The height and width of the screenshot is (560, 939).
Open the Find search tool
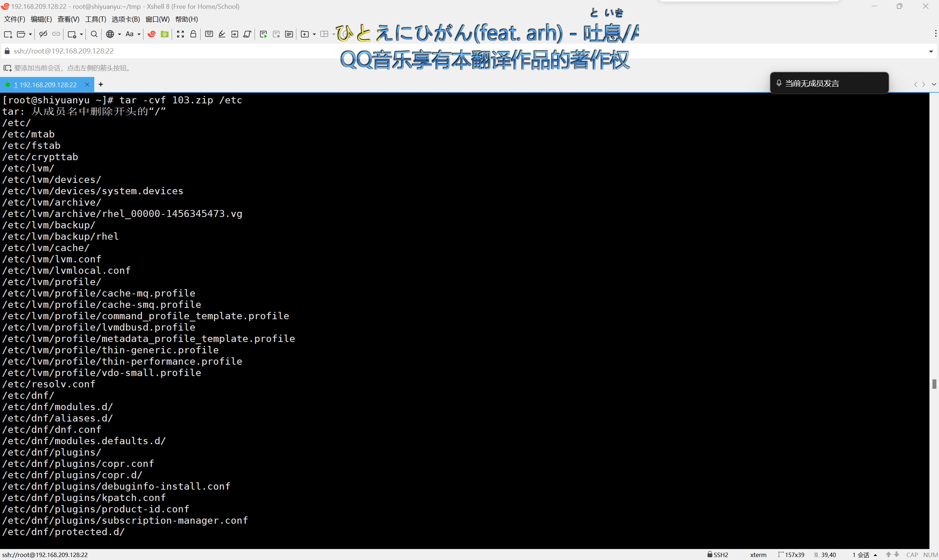[x=94, y=34]
